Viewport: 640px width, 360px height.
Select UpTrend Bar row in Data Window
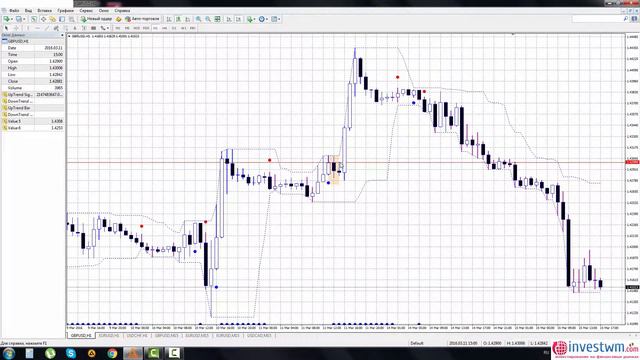(x=33, y=108)
